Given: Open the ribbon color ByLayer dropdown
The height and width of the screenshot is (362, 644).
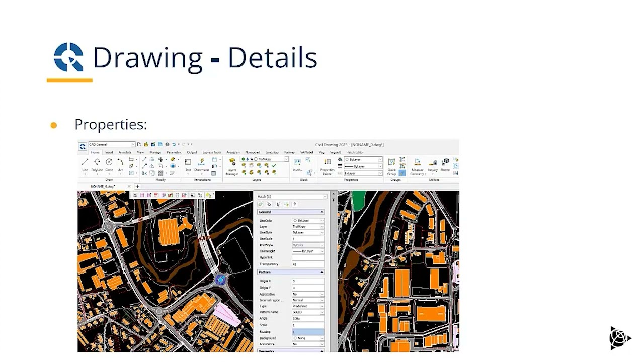Looking at the screenshot, I should click(363, 159).
